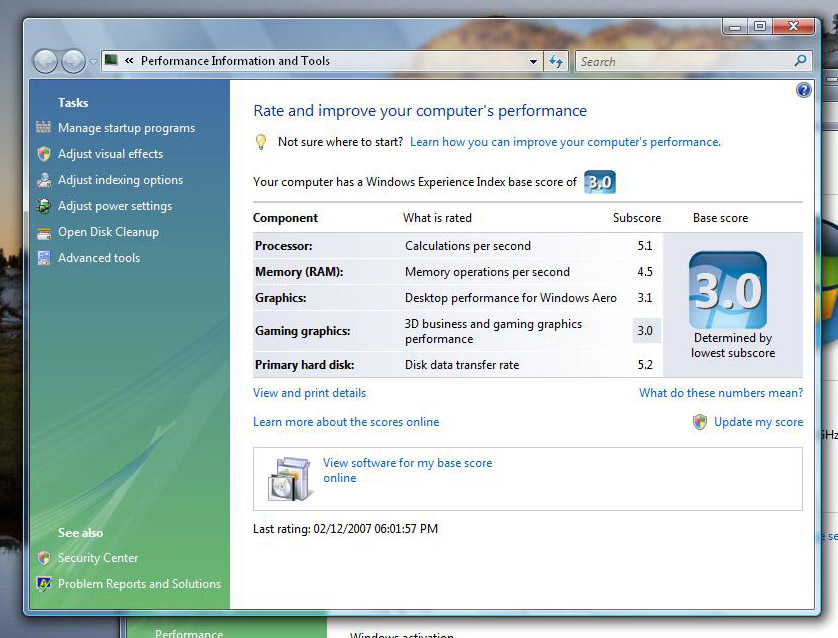The height and width of the screenshot is (638, 838).
Task: Click the Gaming graphics: row label
Action: (302, 331)
